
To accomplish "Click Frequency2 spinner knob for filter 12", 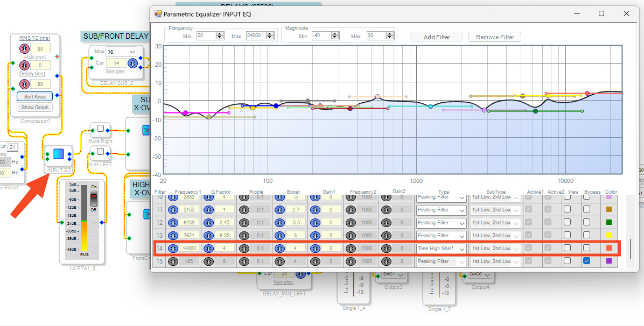I will 351,223.
